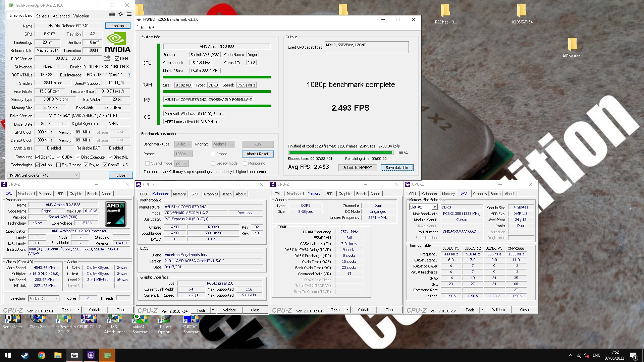Viewport: 644px width, 362px height.
Task: Click the GPU Name field in GPU-Z
Action: tap(68, 26)
